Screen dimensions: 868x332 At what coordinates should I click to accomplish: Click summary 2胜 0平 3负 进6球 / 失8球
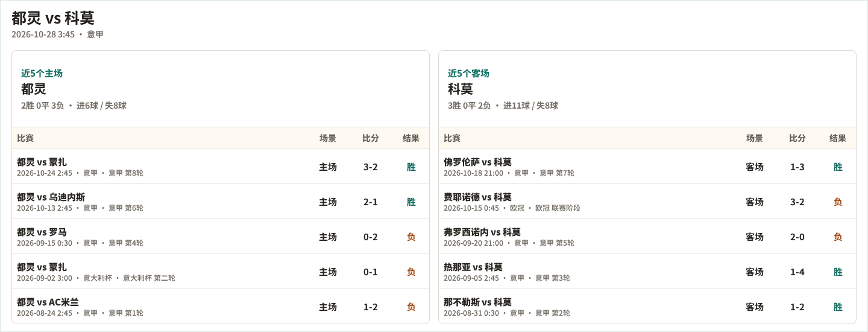pyautogui.click(x=74, y=106)
